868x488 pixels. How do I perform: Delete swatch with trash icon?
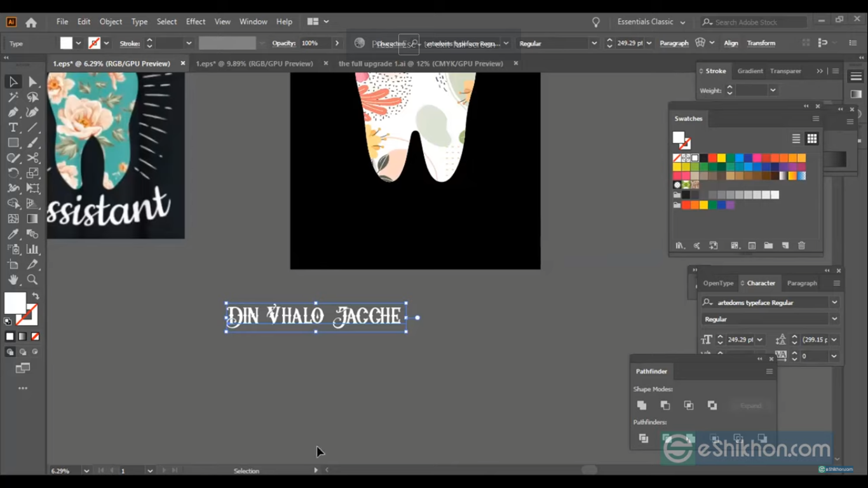point(801,245)
